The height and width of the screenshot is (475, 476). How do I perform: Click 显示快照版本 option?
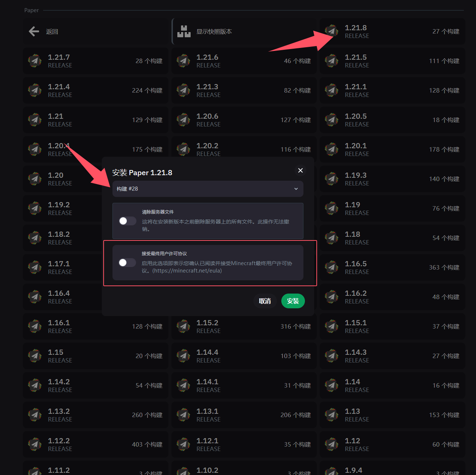244,31
